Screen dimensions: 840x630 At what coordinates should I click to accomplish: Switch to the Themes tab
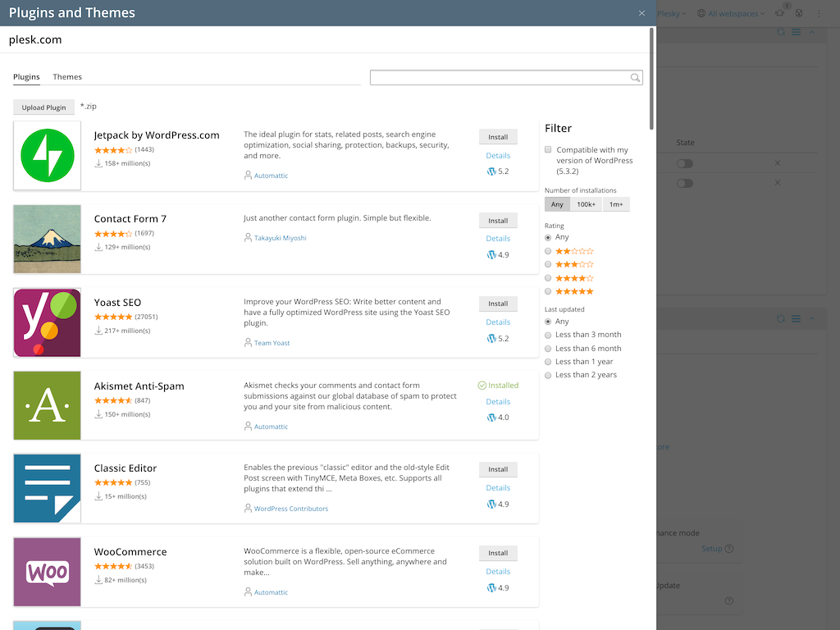[67, 76]
